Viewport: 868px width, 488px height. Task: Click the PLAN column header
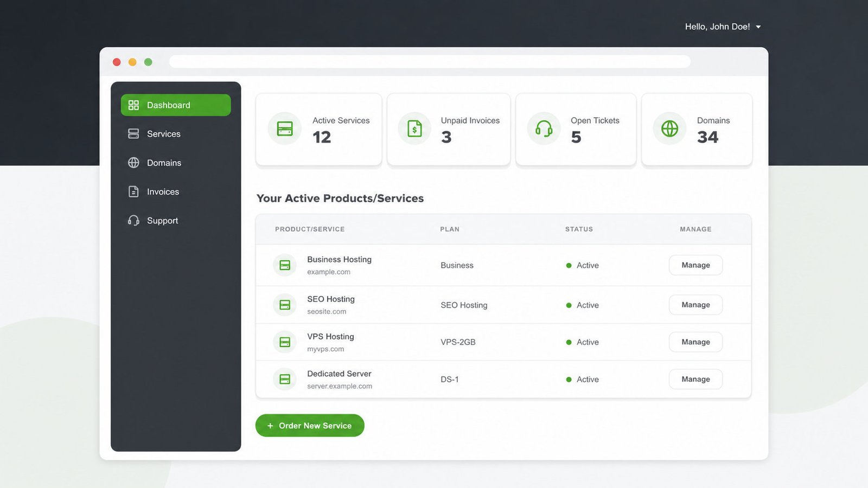pos(450,229)
